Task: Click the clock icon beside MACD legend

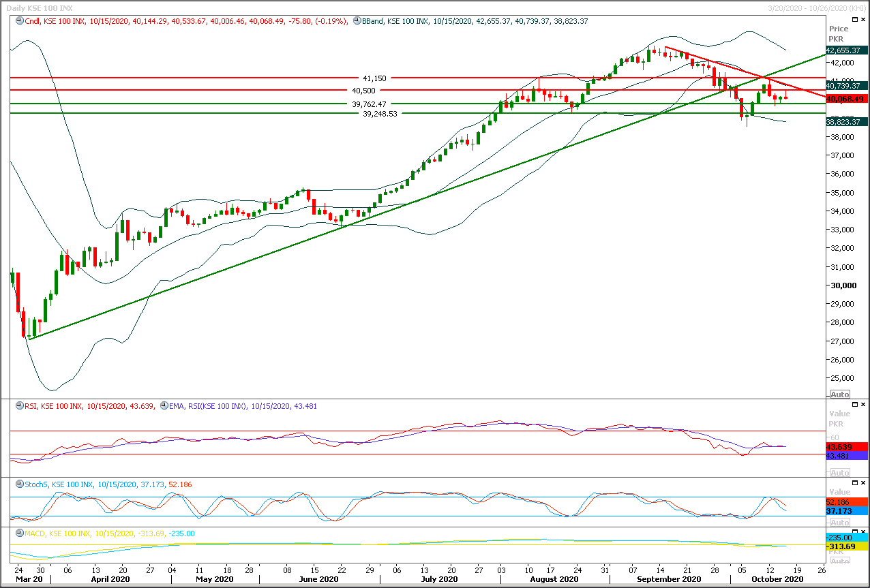Action: [x=19, y=533]
